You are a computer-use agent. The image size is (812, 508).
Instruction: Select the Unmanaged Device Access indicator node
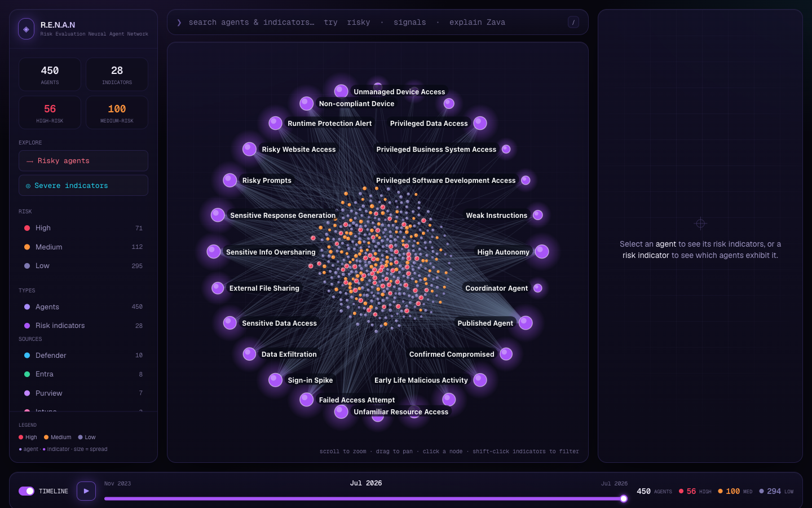point(341,91)
